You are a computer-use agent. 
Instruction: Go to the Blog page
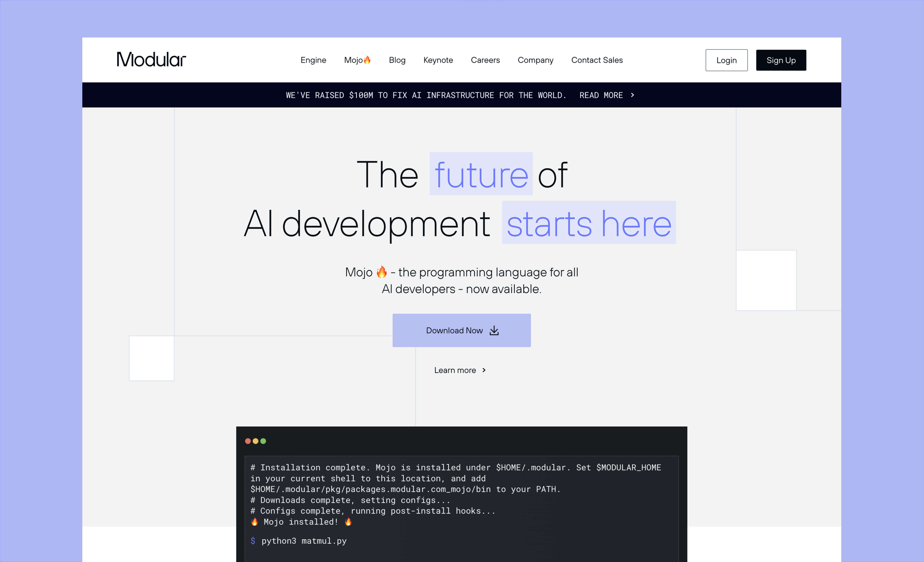click(397, 60)
